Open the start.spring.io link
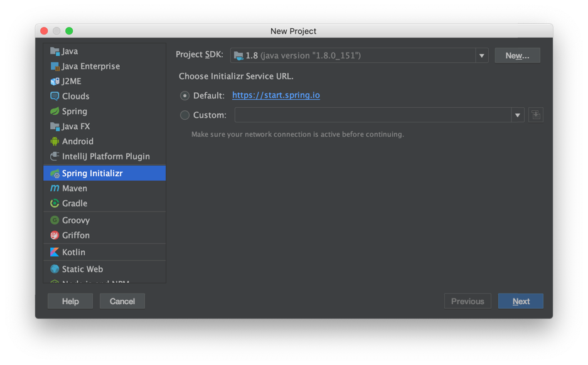 tap(275, 95)
